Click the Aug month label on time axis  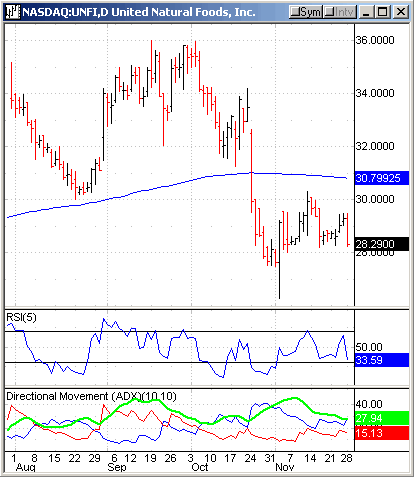[25, 468]
